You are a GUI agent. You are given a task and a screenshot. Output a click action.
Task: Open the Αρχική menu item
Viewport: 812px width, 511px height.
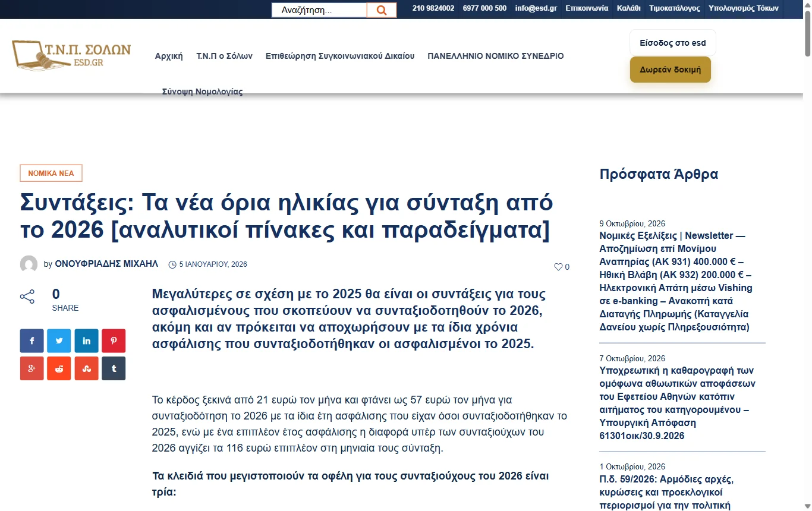[169, 56]
